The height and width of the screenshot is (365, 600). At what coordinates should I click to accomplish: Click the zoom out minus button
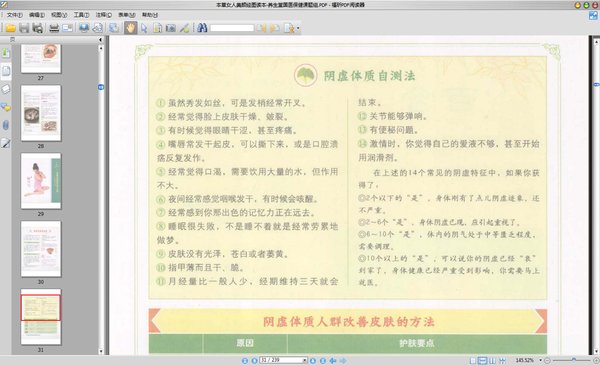(547, 360)
